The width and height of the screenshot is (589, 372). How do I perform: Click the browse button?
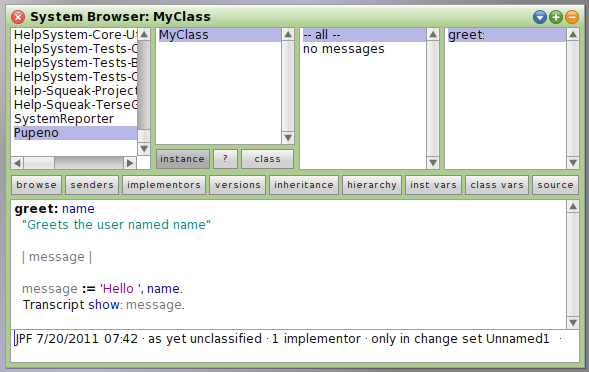[36, 185]
